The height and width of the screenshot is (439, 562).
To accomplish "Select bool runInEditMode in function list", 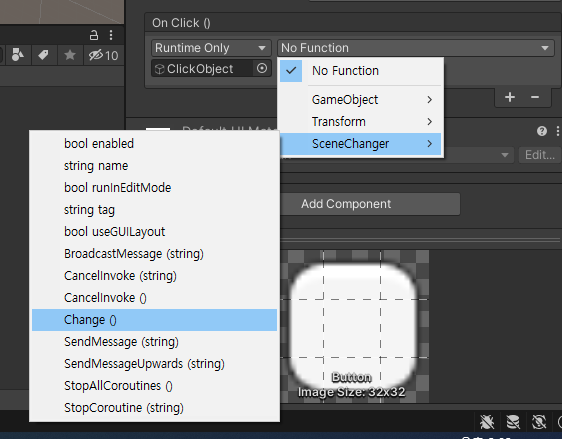I will (x=154, y=187).
